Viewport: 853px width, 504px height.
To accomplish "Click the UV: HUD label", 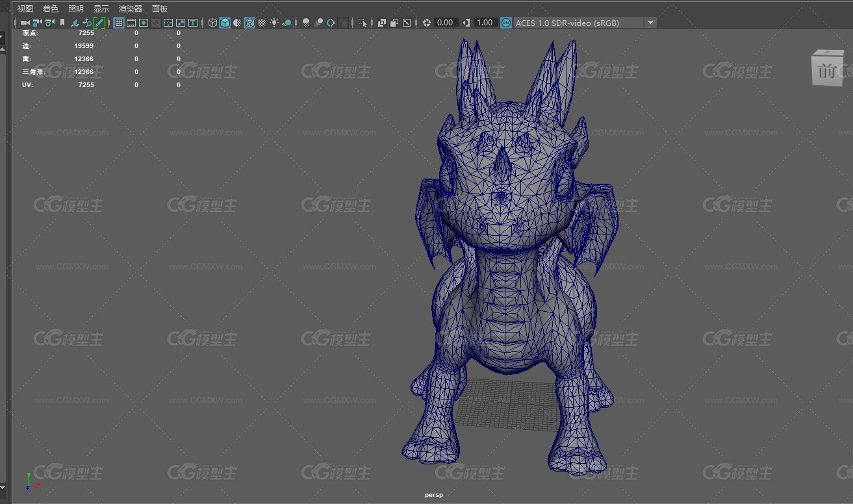I will [27, 85].
